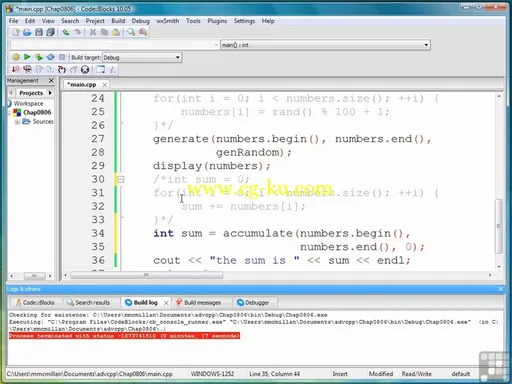Screen dimensions: 512x384
Task: Open the main() : int function dropdown
Action: coord(325,45)
